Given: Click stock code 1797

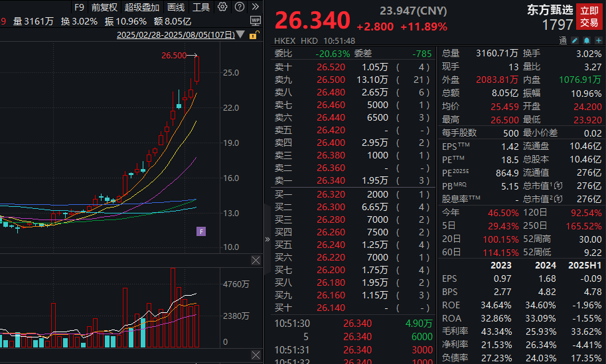Looking at the screenshot, I should 558,25.
